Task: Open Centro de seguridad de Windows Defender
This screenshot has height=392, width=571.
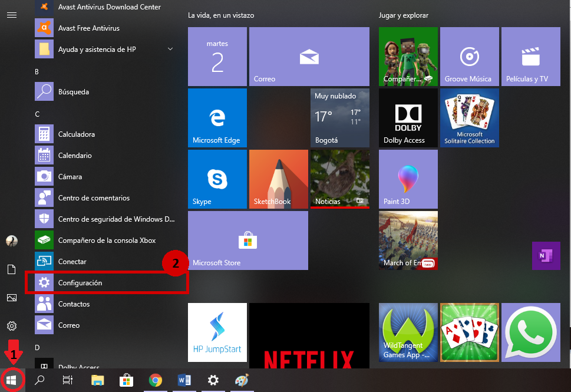Action: point(105,219)
